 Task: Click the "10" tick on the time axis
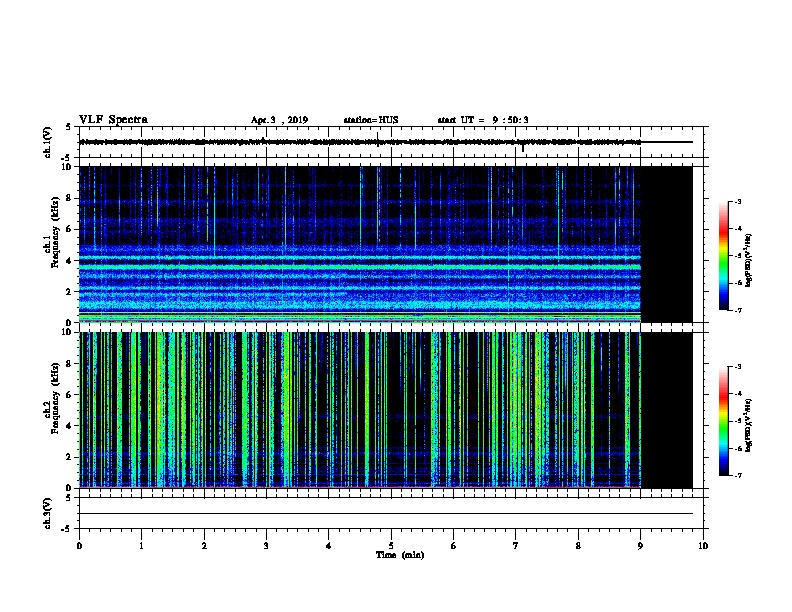[703, 546]
